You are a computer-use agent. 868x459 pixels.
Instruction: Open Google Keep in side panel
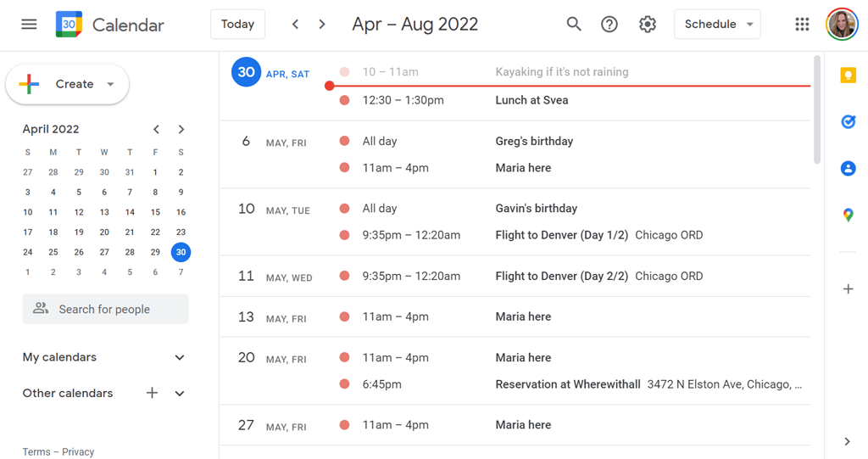848,76
